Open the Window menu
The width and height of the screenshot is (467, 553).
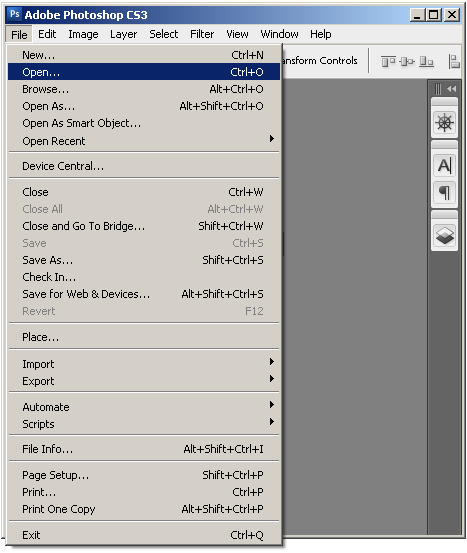pyautogui.click(x=279, y=34)
